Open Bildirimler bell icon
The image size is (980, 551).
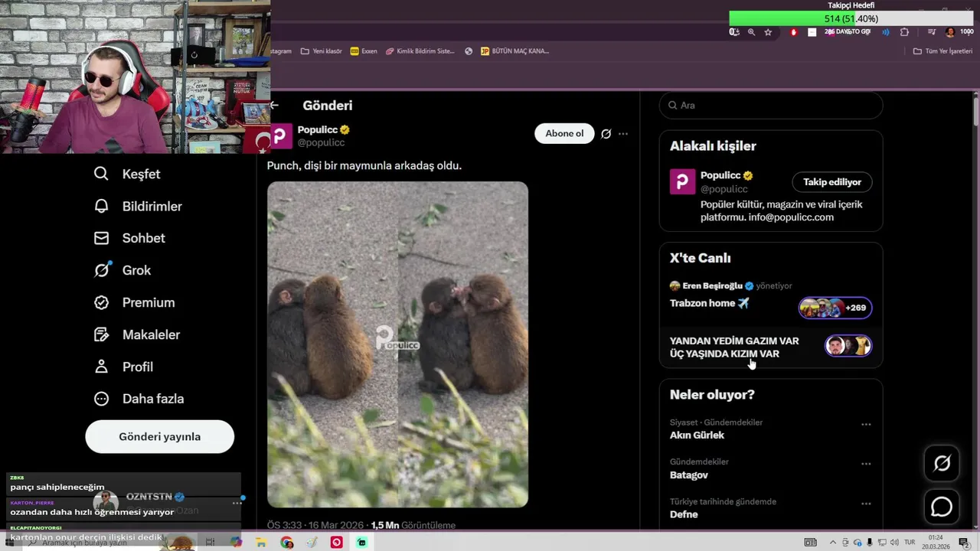(101, 206)
